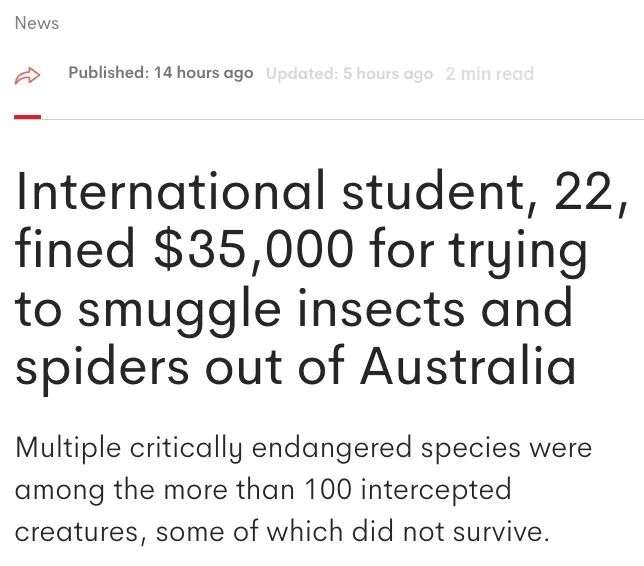Click the word 'creatures' in summary
This screenshot has height=566, width=644.
pyautogui.click(x=79, y=531)
